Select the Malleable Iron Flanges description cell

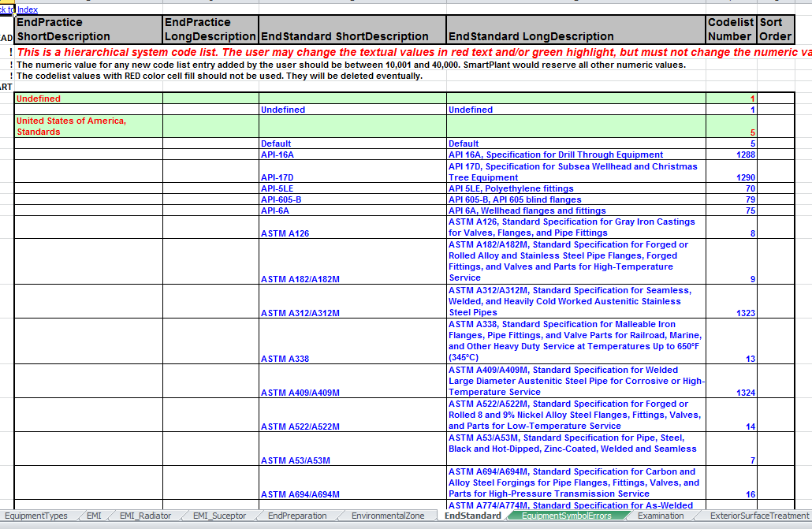tap(576, 341)
